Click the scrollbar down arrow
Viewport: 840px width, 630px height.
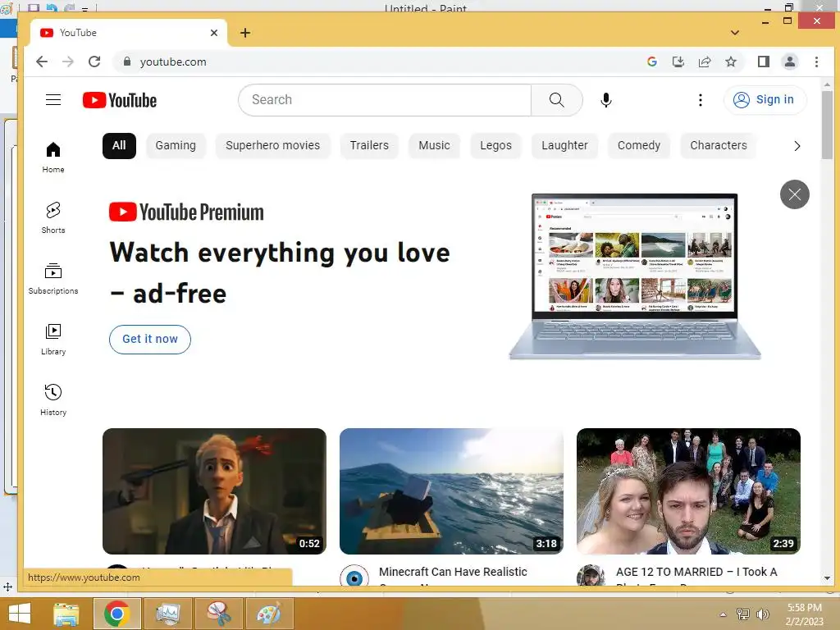[827, 578]
